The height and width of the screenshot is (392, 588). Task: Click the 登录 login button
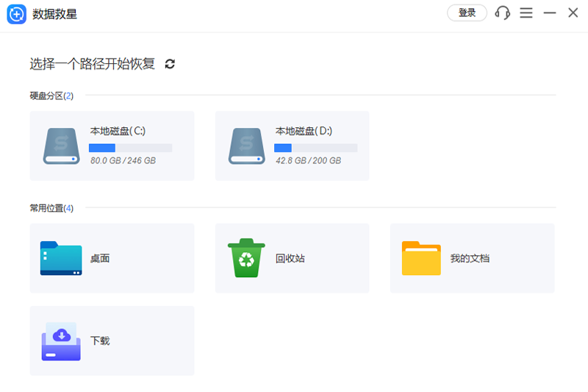click(467, 13)
